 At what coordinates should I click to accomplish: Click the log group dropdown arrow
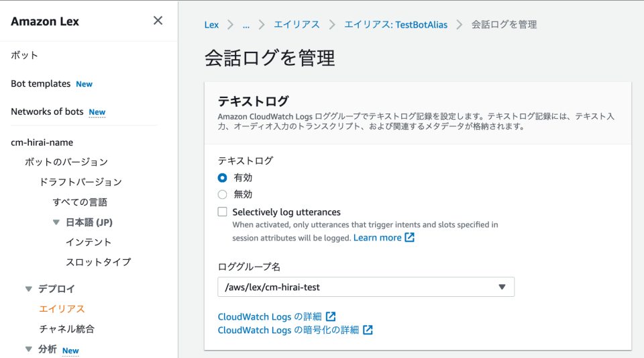502,287
